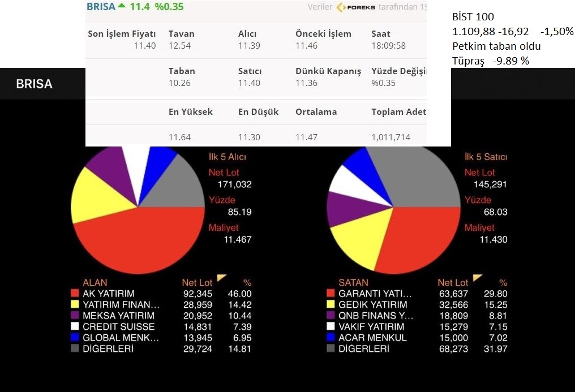Image resolution: width=575 pixels, height=392 pixels.
Task: Click GLOBAL MENK... buyer row name
Action: pyautogui.click(x=121, y=337)
